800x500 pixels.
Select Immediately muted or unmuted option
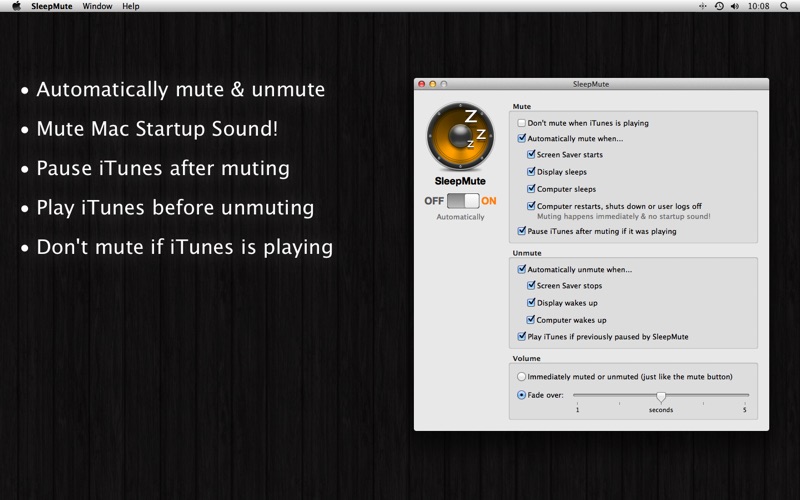click(x=521, y=377)
